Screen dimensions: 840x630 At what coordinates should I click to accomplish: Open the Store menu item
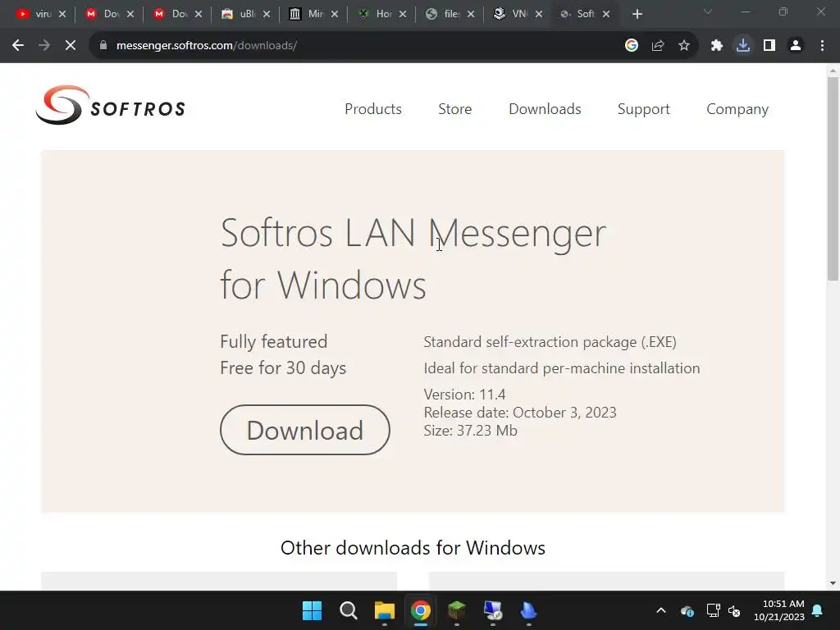pyautogui.click(x=454, y=109)
